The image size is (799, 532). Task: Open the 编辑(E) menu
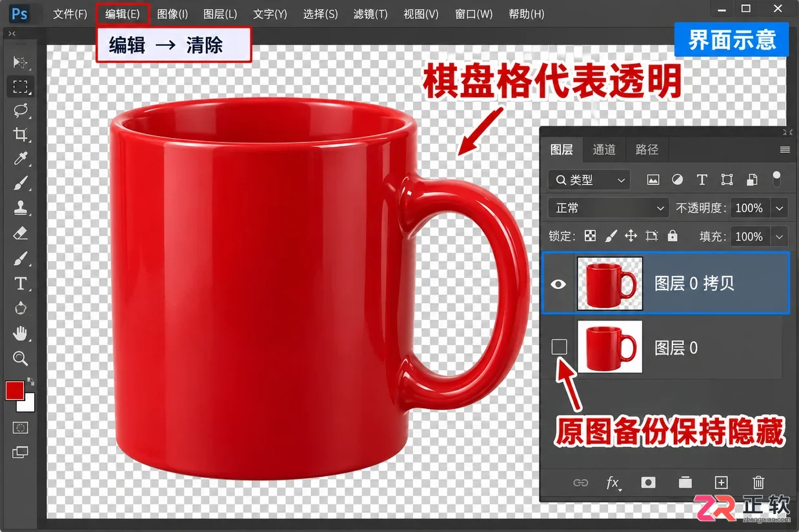click(x=122, y=14)
